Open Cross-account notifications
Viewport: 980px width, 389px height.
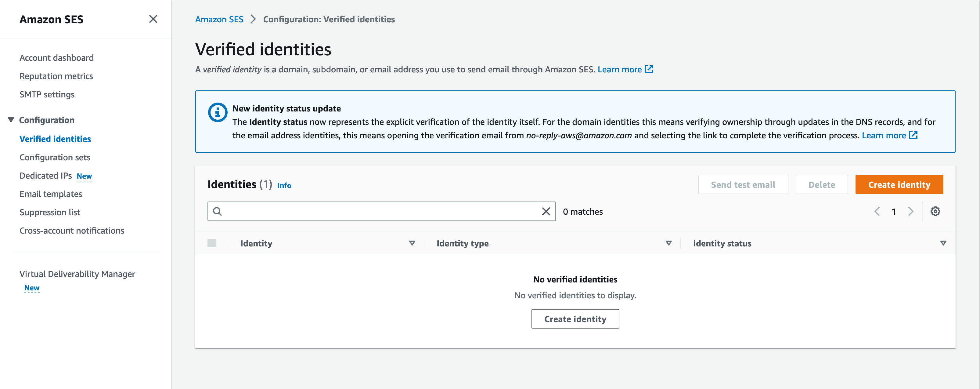tap(71, 230)
